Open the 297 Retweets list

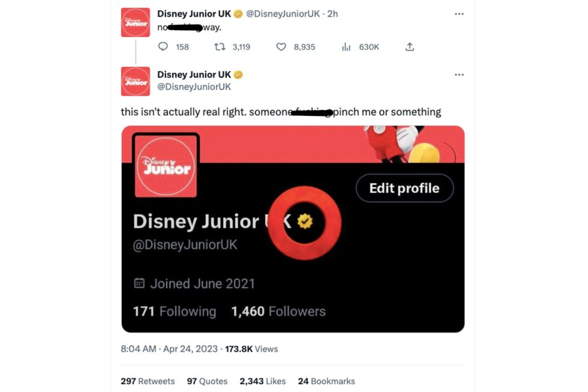tap(148, 381)
